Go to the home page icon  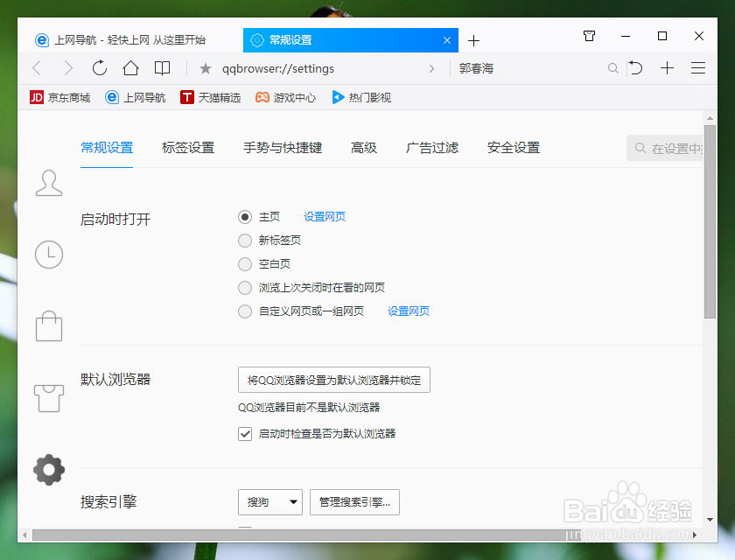(x=130, y=68)
